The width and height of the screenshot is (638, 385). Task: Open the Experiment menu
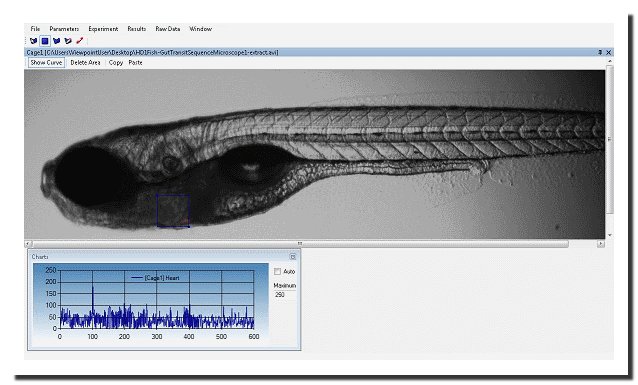(x=103, y=29)
